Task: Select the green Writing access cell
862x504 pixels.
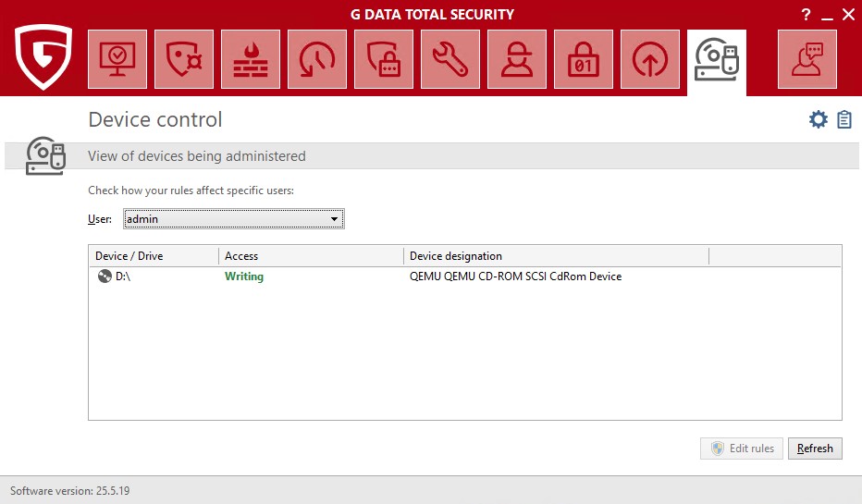Action: pos(244,277)
